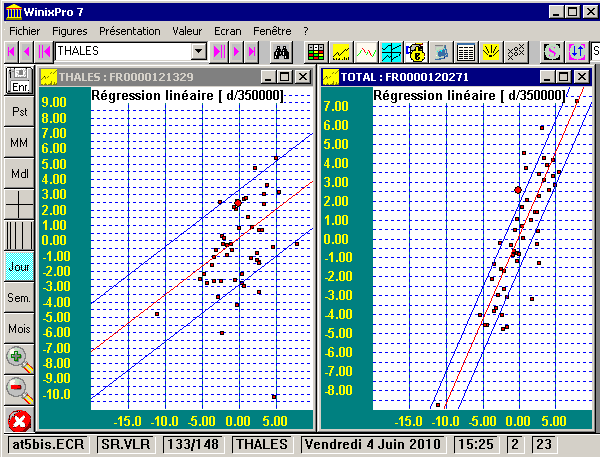Click the TOTAL chart window icon

point(331,77)
